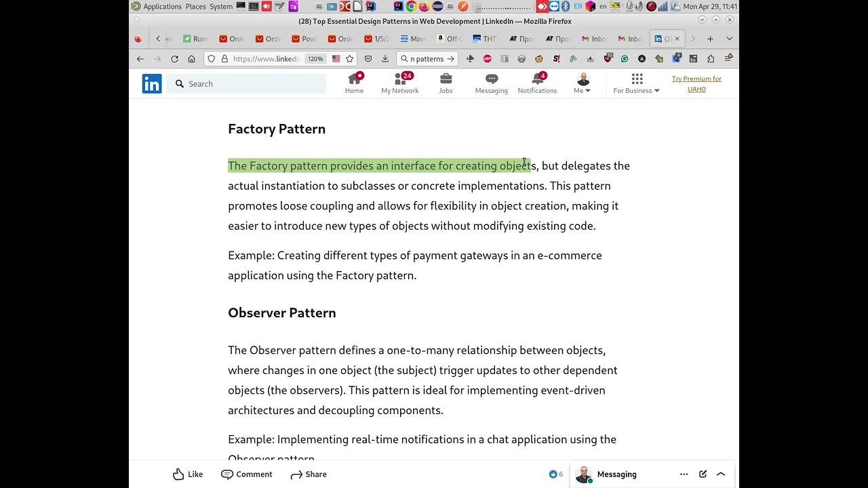
Task: Click the Factory Pattern heading
Action: pyautogui.click(x=277, y=129)
